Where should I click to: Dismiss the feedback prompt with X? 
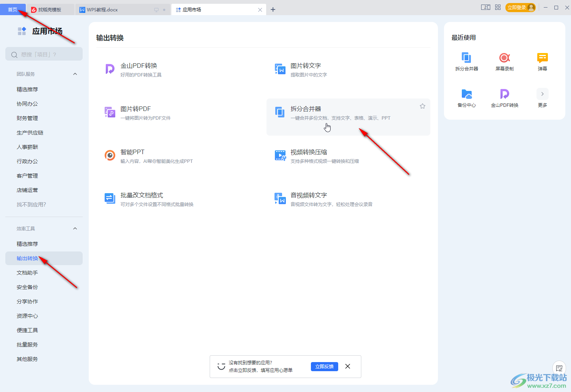tap(348, 366)
